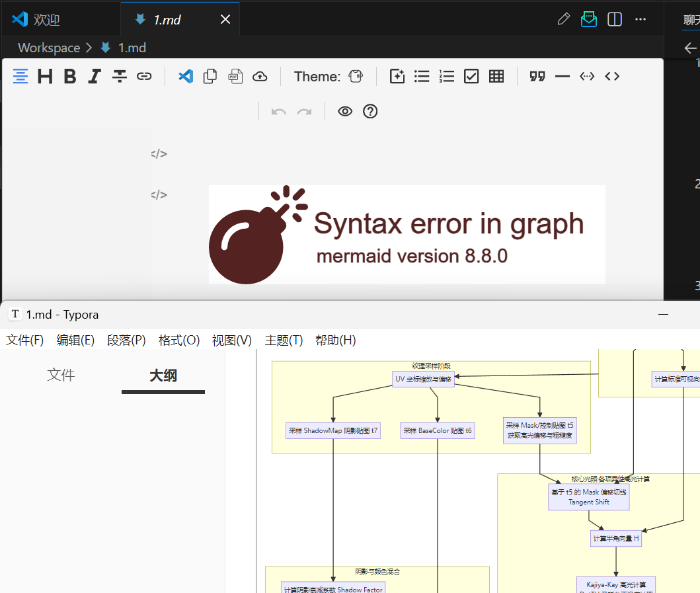The width and height of the screenshot is (700, 593).
Task: Open the 格式(O) menu in Typora
Action: click(179, 340)
